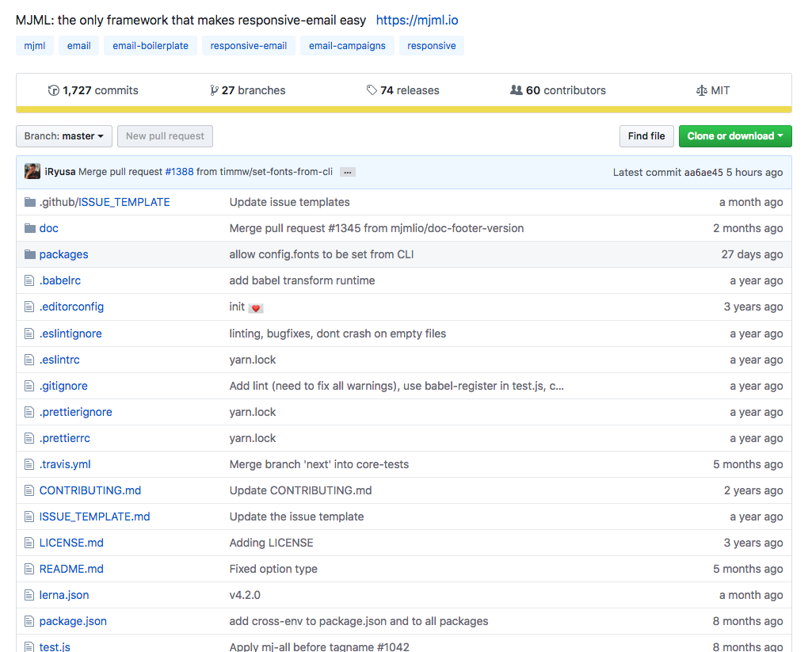This screenshot has width=812, height=652.
Task: Click the New pull request button
Action: coord(166,136)
